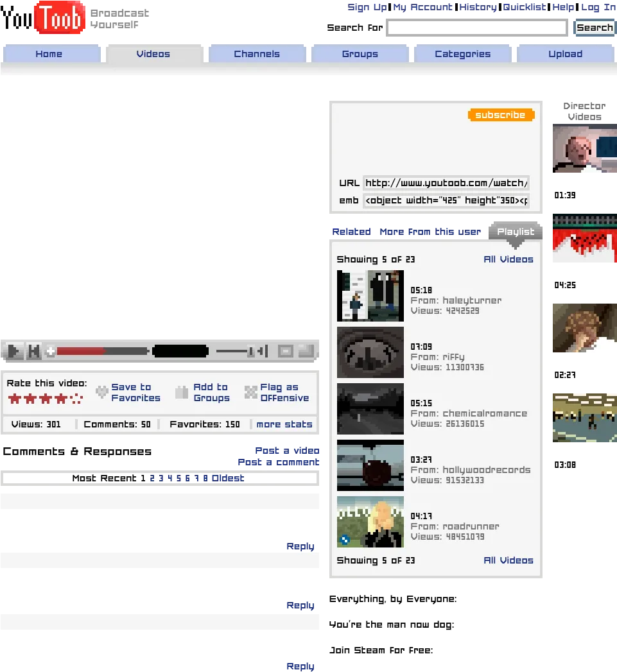617x672 pixels.
Task: Click the Flag as Offensive icon
Action: 250,392
